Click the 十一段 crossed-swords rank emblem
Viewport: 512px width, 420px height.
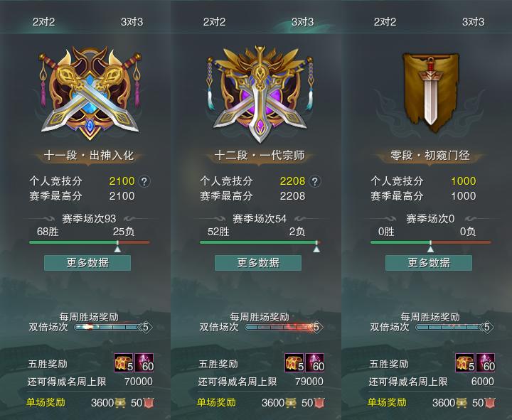(x=90, y=94)
